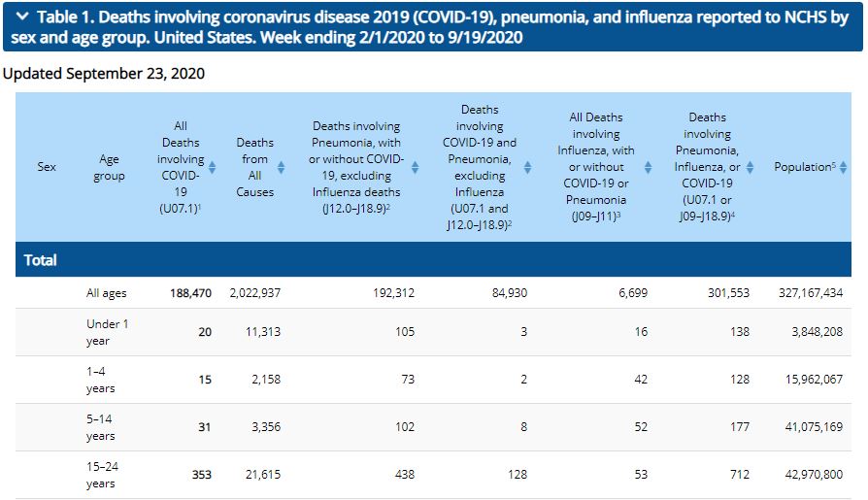Sort the Pneumonia excluding Influenza deaths column
Image resolution: width=868 pixels, height=500 pixels.
click(x=415, y=167)
